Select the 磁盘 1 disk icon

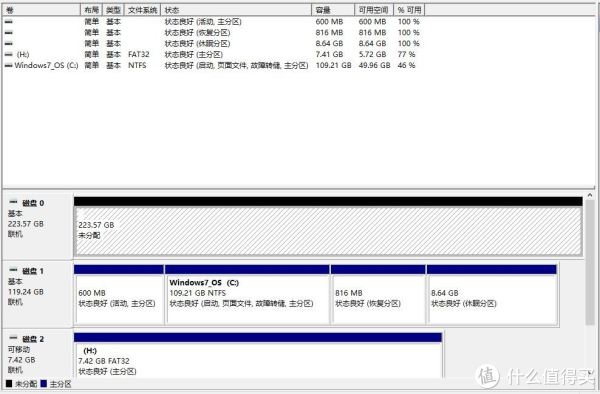tap(13, 270)
